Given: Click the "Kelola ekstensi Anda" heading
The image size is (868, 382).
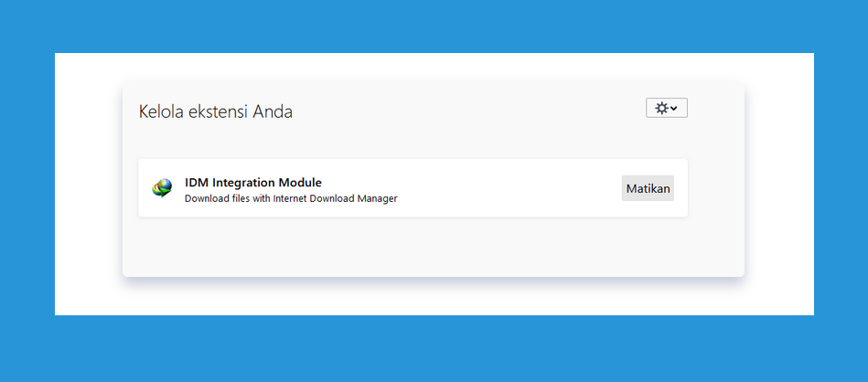Looking at the screenshot, I should pyautogui.click(x=215, y=111).
